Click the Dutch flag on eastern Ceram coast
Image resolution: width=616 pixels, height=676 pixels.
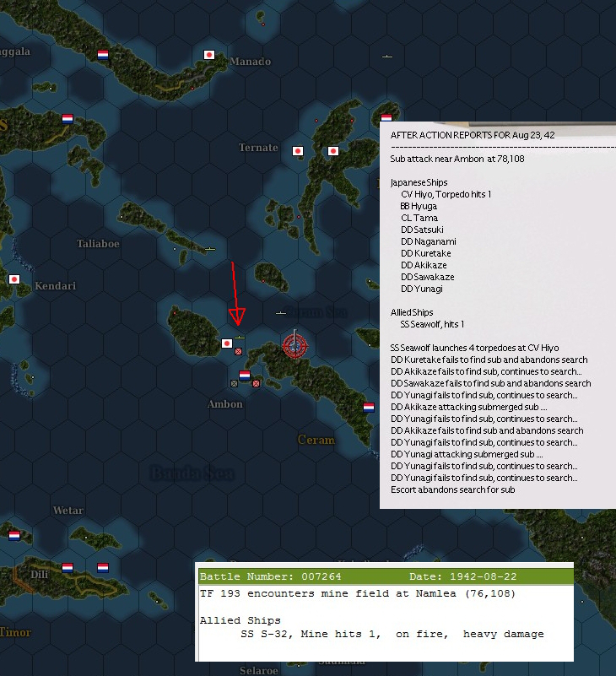[369, 408]
